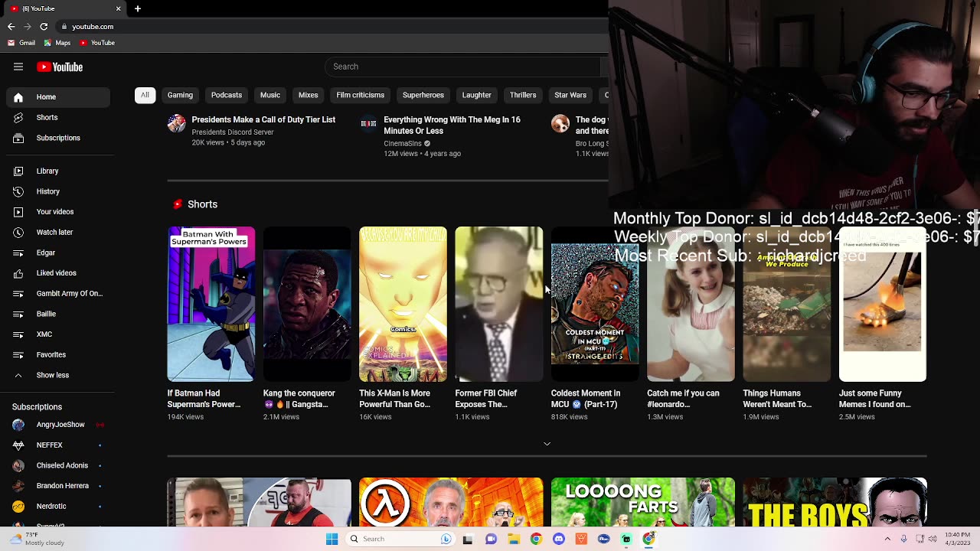The image size is (980, 551).
Task: Open the XMC playlist
Action: 57,334
